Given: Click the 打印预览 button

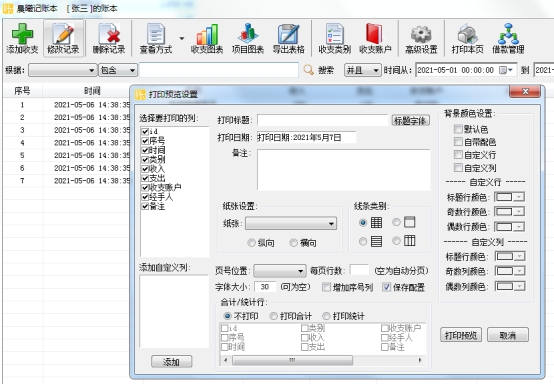Looking at the screenshot, I should click(x=461, y=335).
